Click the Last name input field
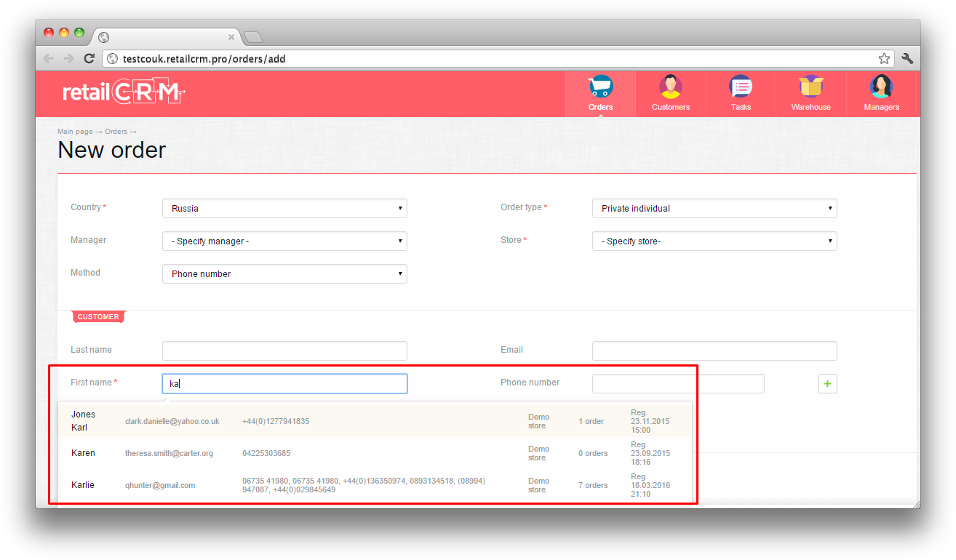 click(x=284, y=351)
